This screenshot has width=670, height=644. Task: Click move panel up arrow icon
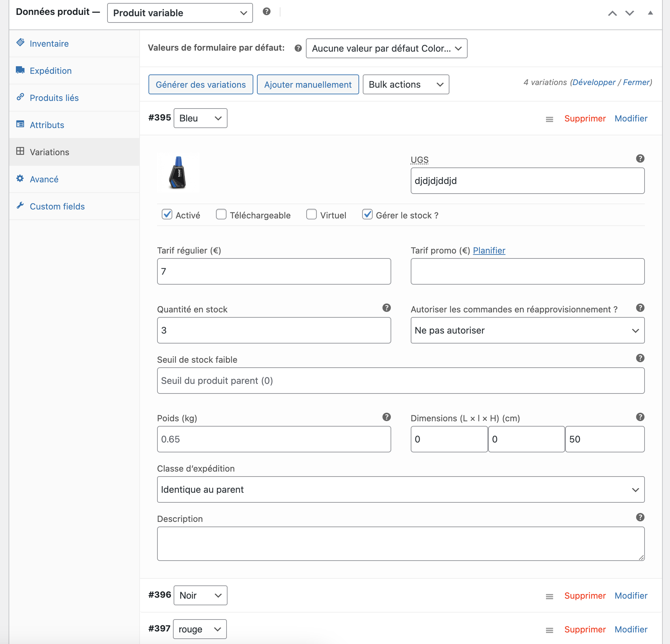click(612, 13)
